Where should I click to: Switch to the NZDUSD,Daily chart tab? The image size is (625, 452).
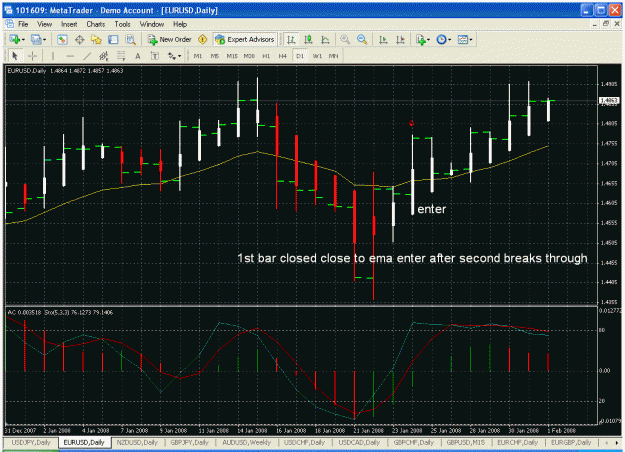137,442
